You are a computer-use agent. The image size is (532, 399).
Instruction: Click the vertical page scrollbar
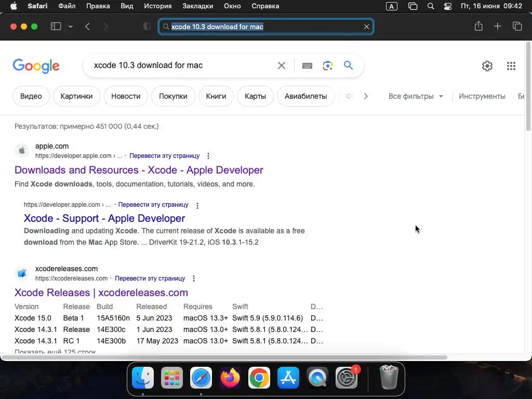(528, 86)
